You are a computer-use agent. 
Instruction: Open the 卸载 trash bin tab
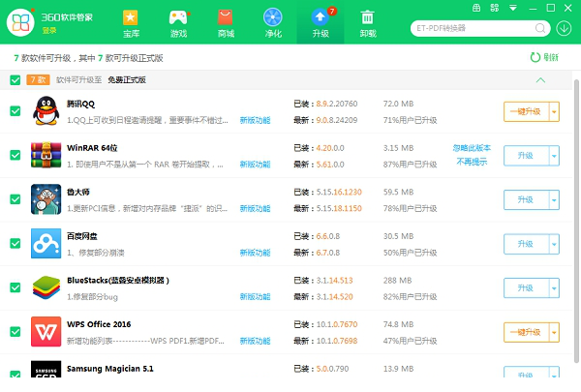368,24
